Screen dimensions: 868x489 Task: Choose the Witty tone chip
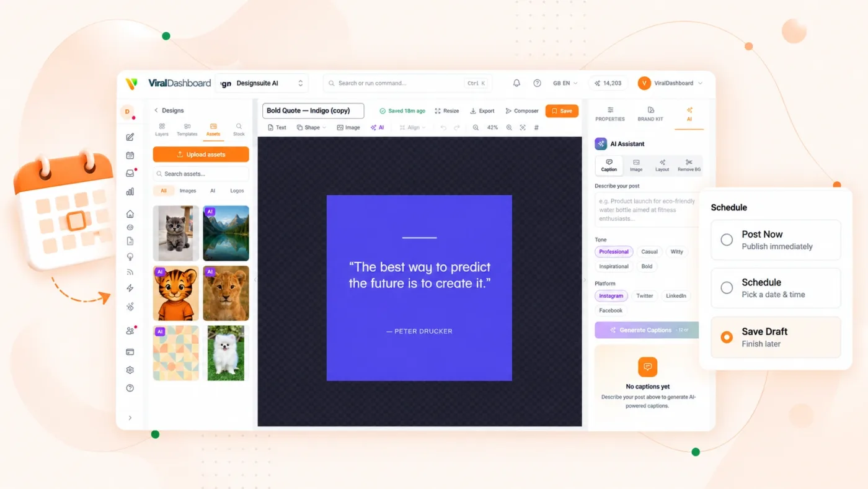pos(677,252)
